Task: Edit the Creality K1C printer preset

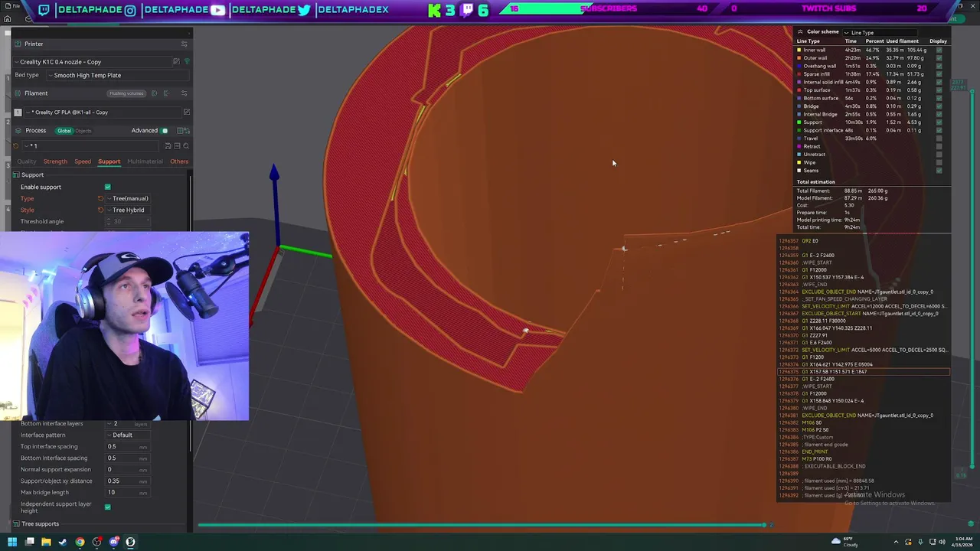Action: [176, 61]
